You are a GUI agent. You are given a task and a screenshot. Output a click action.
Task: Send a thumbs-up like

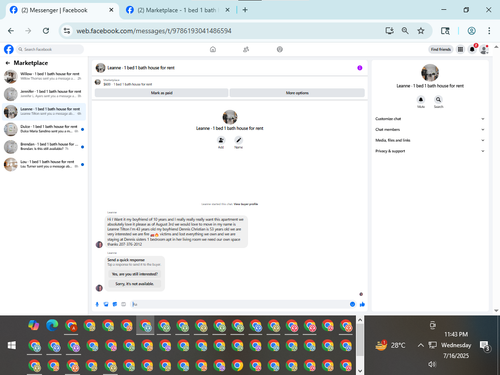click(x=362, y=304)
